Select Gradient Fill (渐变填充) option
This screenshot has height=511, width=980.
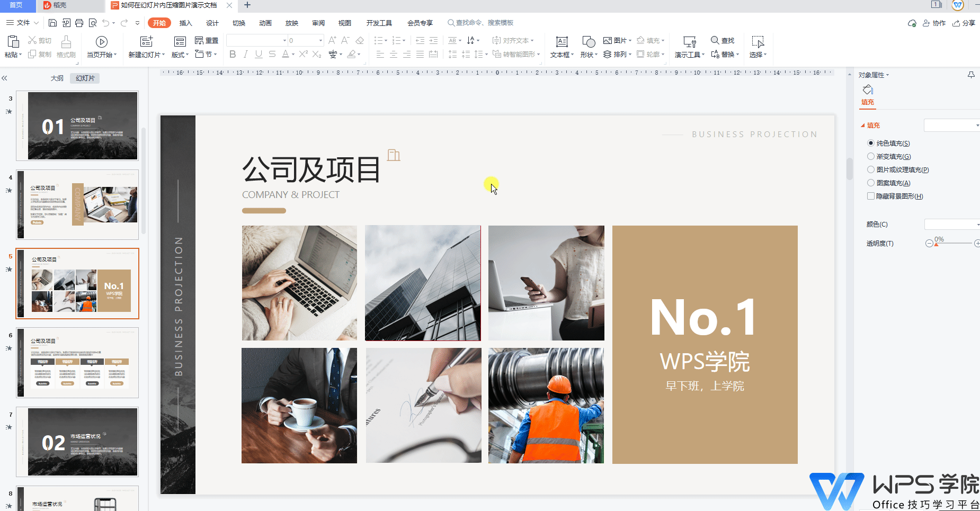coord(871,156)
